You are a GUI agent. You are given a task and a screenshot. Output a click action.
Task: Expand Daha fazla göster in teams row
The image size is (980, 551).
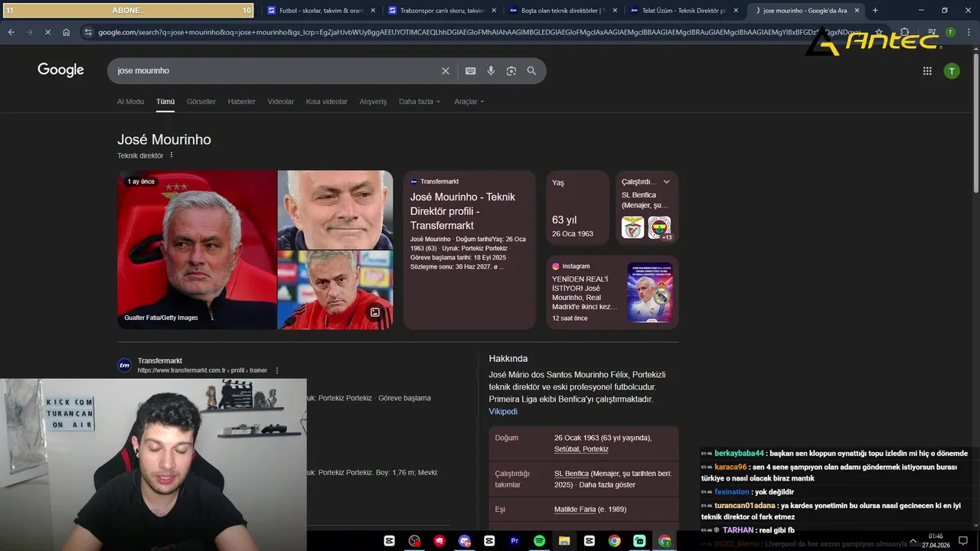607,485
